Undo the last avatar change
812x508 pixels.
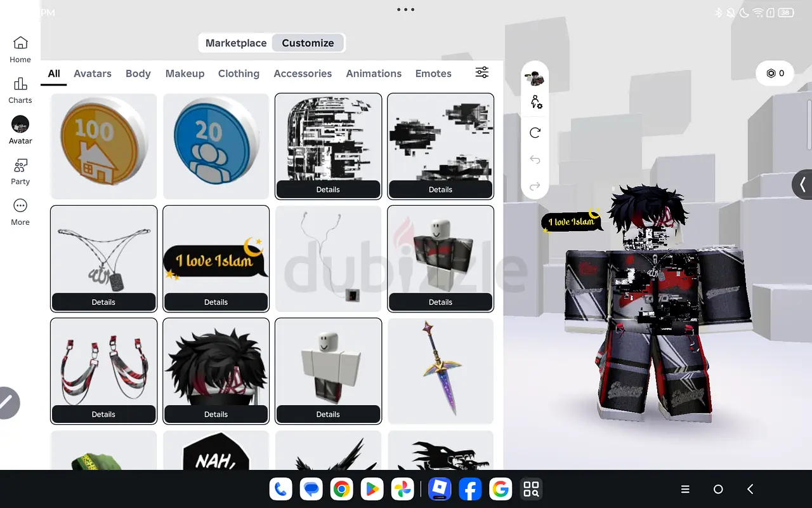tap(535, 159)
